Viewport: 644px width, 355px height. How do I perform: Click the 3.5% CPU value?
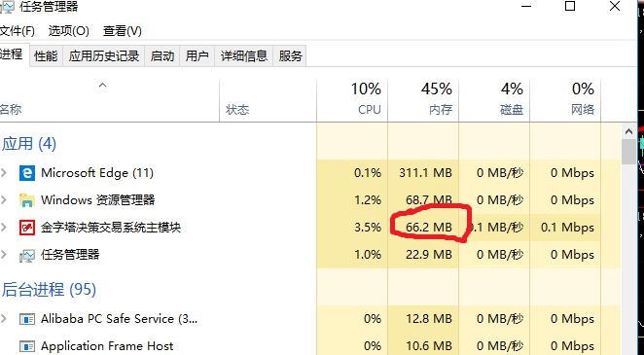pyautogui.click(x=368, y=227)
